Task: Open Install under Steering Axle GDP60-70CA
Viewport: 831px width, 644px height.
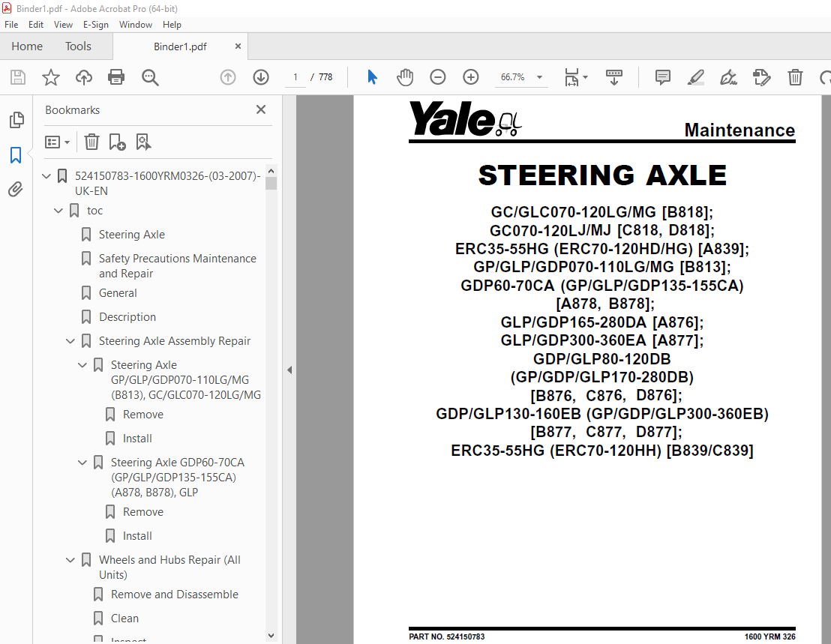Action: 137,536
